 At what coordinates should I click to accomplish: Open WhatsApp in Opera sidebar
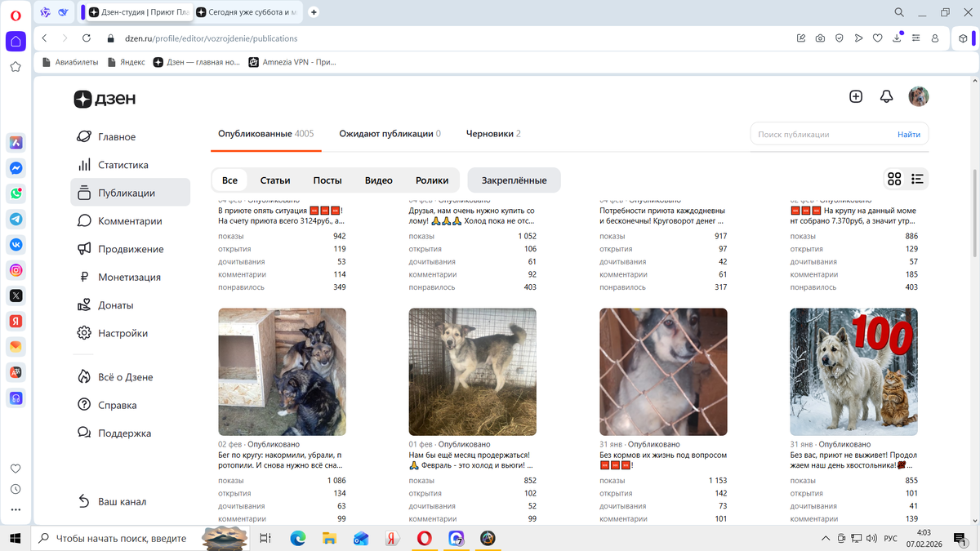click(x=16, y=193)
